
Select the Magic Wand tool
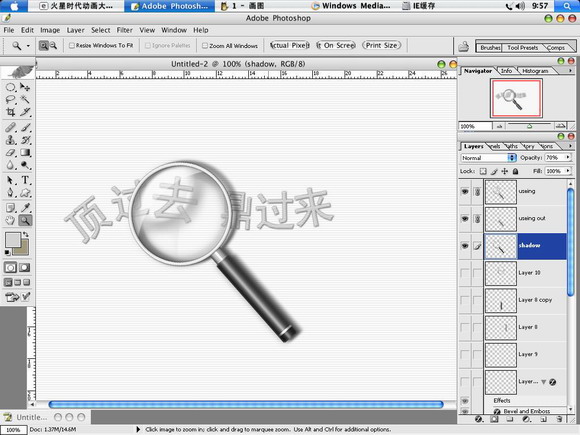pyautogui.click(x=25, y=99)
